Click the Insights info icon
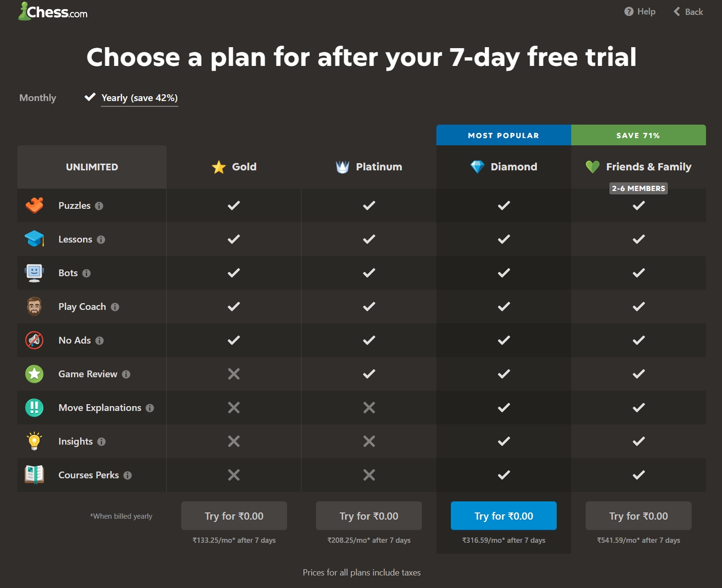This screenshot has height=588, width=722. 102,442
